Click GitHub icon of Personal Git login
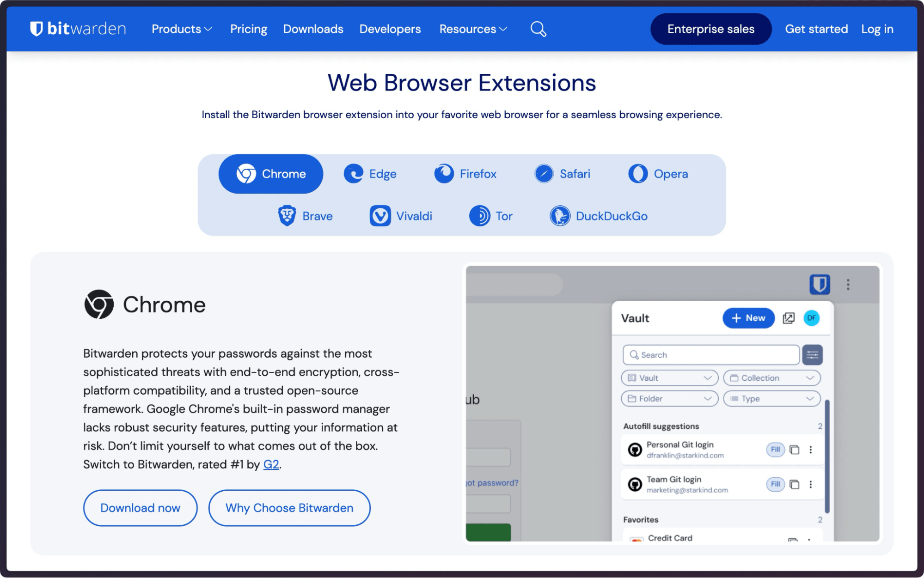The width and height of the screenshot is (924, 578). click(x=635, y=450)
